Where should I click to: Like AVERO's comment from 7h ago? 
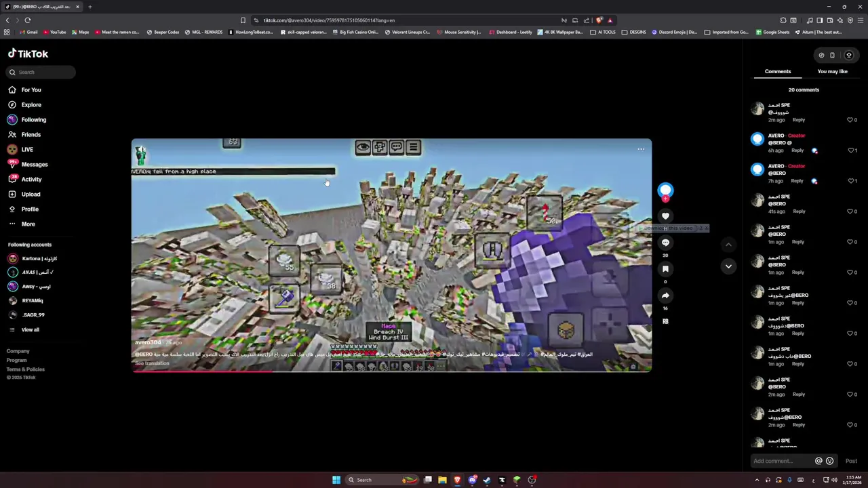pyautogui.click(x=852, y=181)
